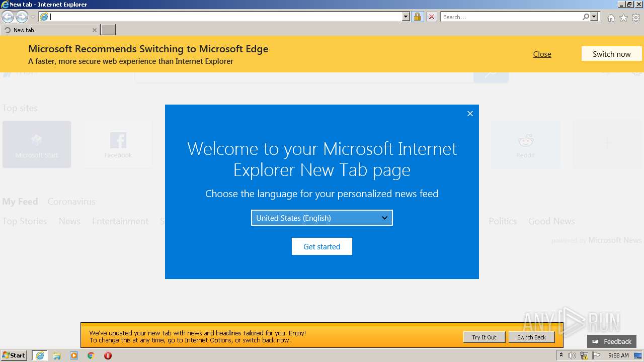Open a blank new tab button
Screen dimensions: 644x362
pyautogui.click(x=108, y=30)
